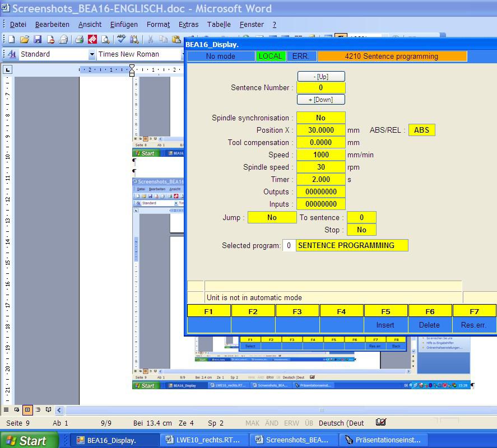Click the F4 function key button
497x448 pixels.
point(341,311)
